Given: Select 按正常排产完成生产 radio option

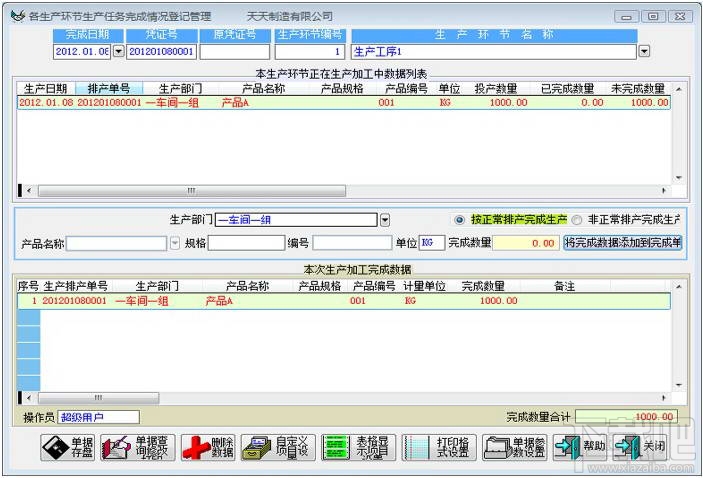Looking at the screenshot, I should 459,220.
